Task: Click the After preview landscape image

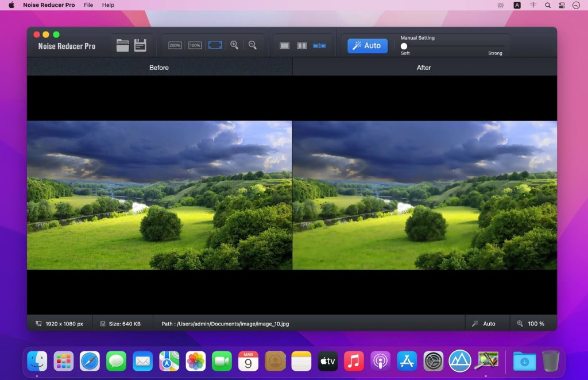Action: click(x=424, y=195)
